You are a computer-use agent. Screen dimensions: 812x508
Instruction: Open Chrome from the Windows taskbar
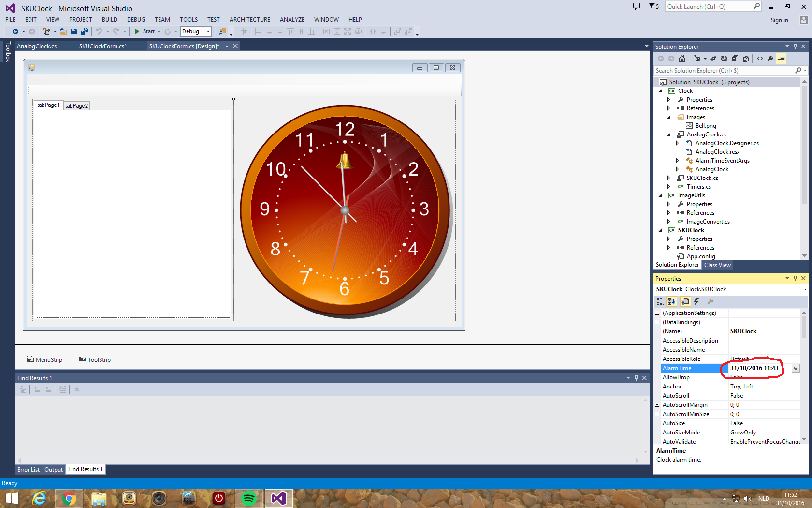click(x=69, y=498)
